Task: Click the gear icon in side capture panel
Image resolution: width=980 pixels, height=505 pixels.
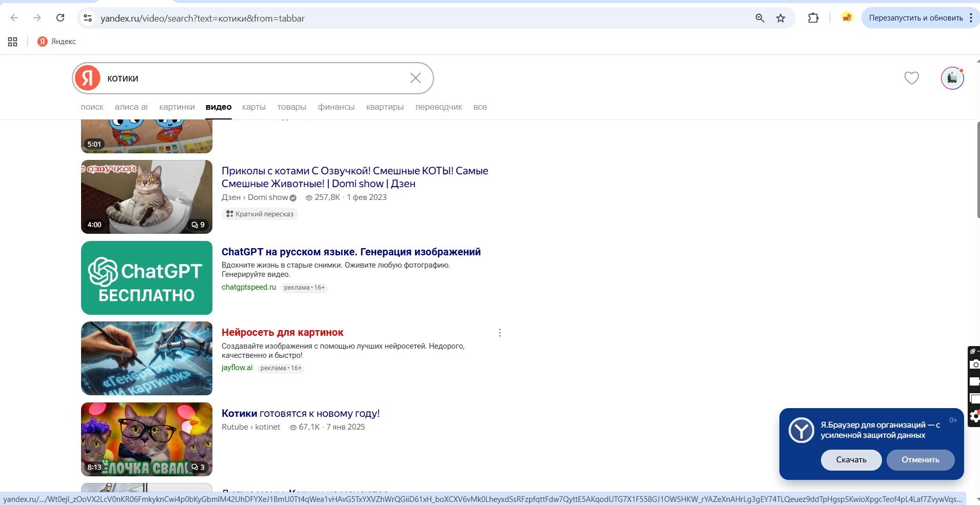Action: [x=974, y=417]
